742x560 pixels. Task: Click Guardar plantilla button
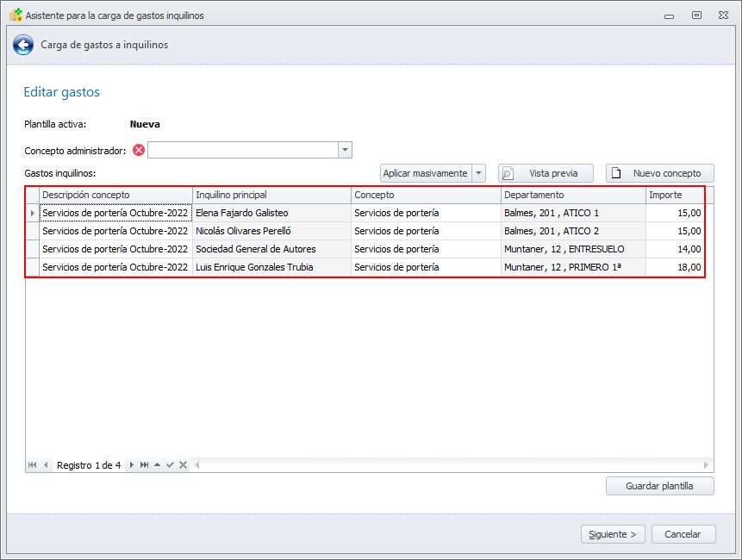(659, 486)
